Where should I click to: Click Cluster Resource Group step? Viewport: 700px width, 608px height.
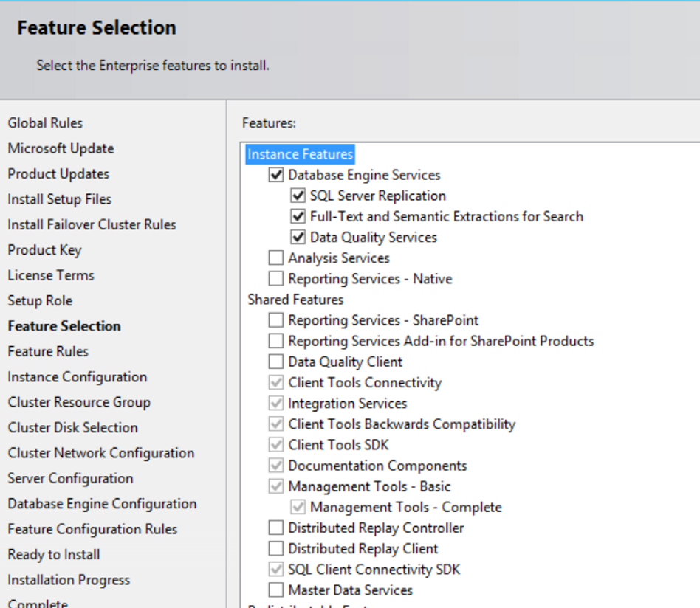(x=79, y=402)
